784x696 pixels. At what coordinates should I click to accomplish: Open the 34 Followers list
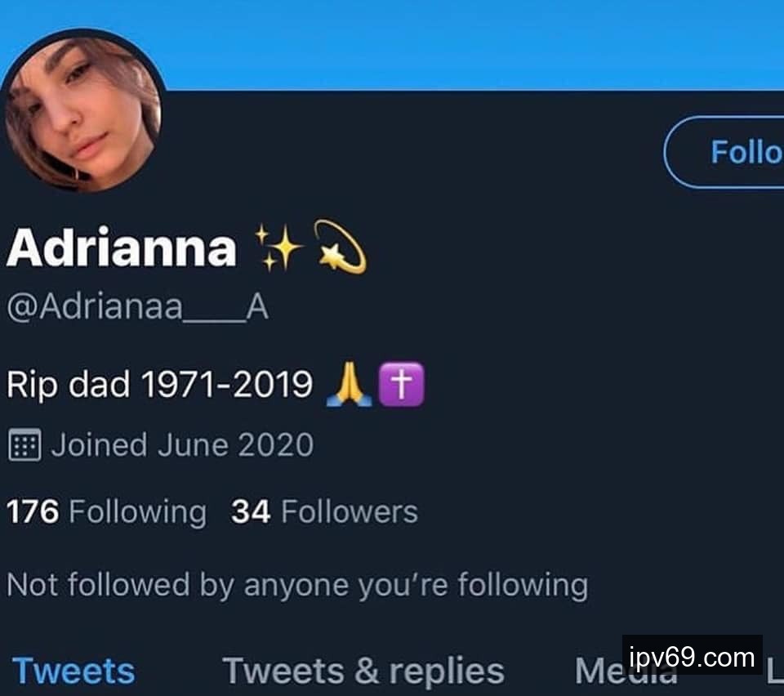coord(324,512)
